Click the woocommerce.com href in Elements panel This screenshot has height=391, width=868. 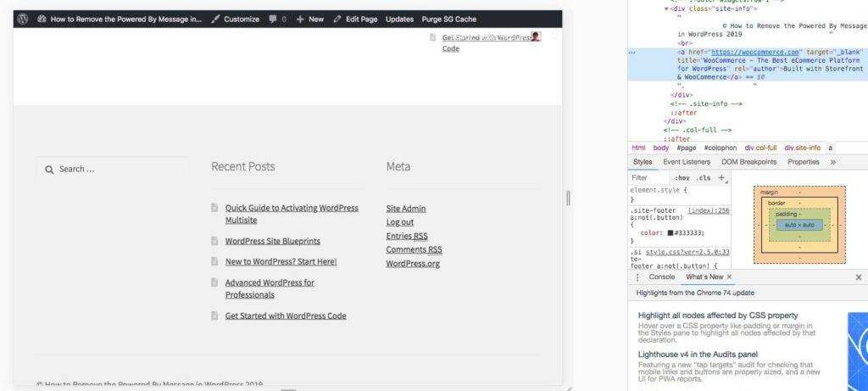(x=755, y=52)
